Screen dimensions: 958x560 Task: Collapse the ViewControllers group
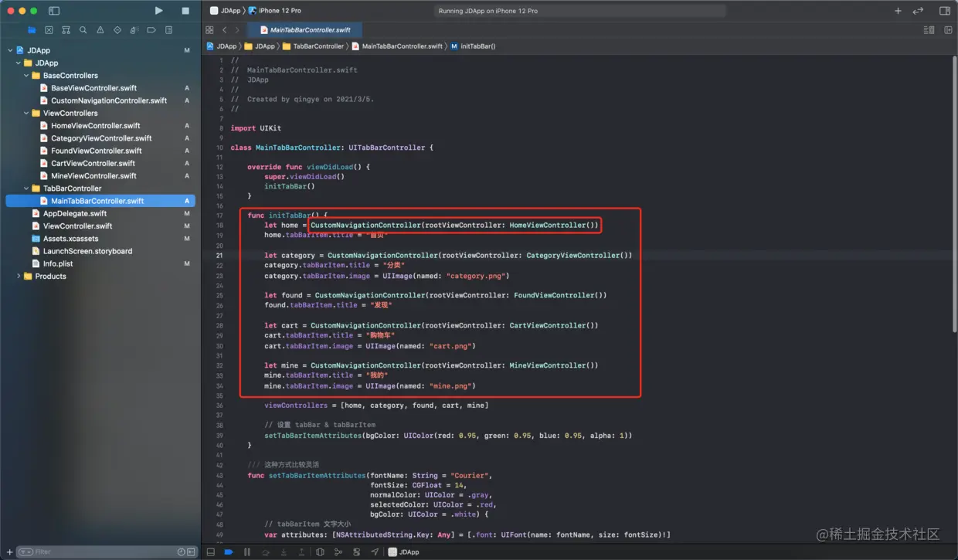(27, 113)
